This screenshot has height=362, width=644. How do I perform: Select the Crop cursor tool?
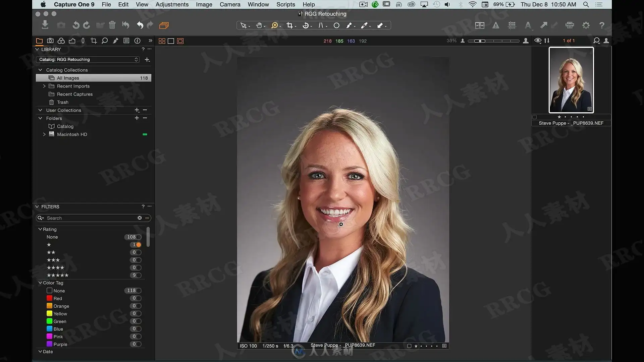pos(290,25)
